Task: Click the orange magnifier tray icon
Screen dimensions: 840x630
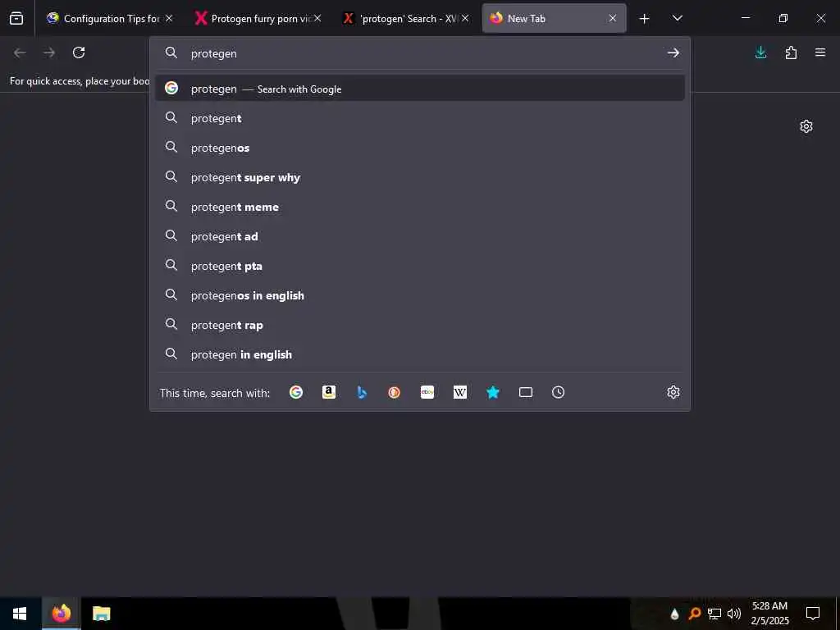Action: pyautogui.click(x=694, y=614)
